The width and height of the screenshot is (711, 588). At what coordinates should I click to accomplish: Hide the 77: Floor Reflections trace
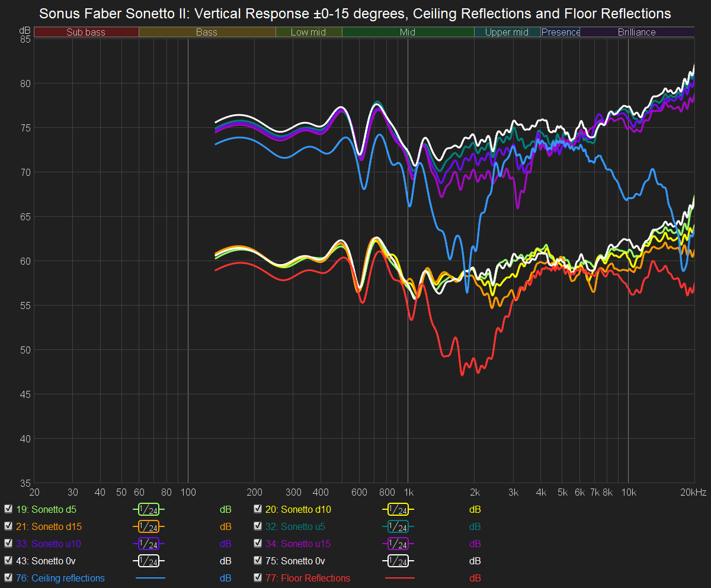click(258, 578)
